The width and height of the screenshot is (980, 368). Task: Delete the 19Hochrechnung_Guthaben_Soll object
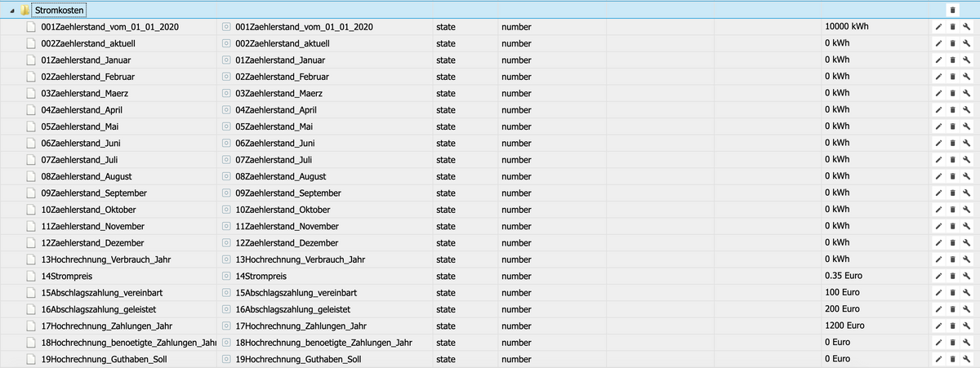(x=952, y=359)
